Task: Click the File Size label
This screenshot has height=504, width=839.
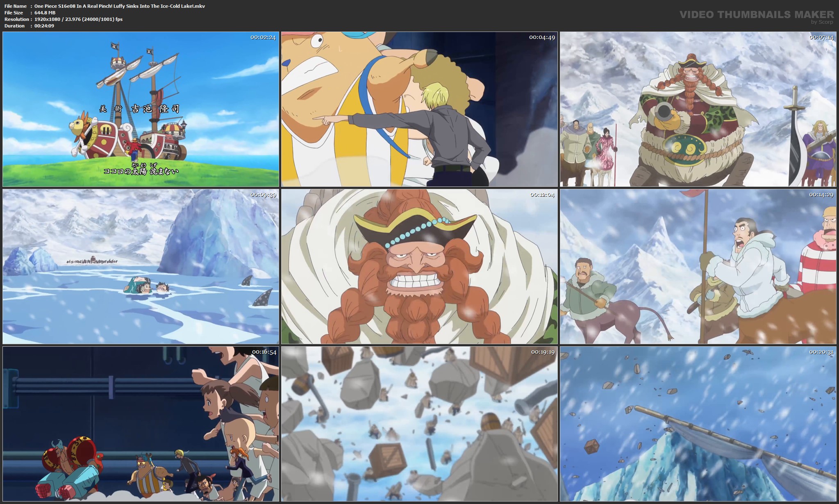Action: tap(14, 13)
